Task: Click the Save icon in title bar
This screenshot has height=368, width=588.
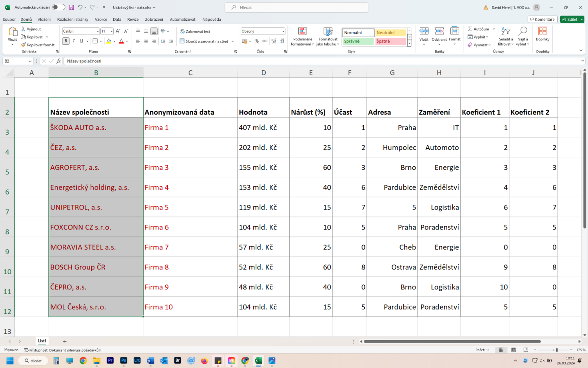Action: click(x=71, y=7)
